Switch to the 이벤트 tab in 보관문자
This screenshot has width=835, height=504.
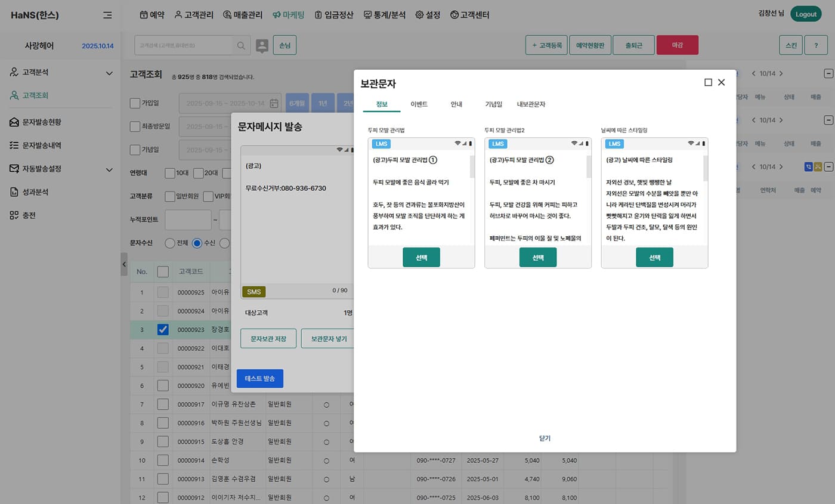[419, 104]
